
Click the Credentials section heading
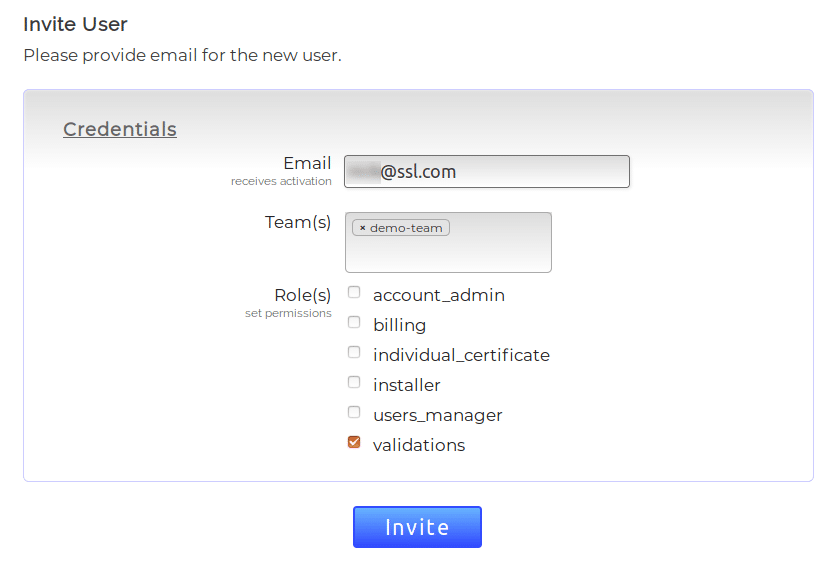tap(120, 129)
